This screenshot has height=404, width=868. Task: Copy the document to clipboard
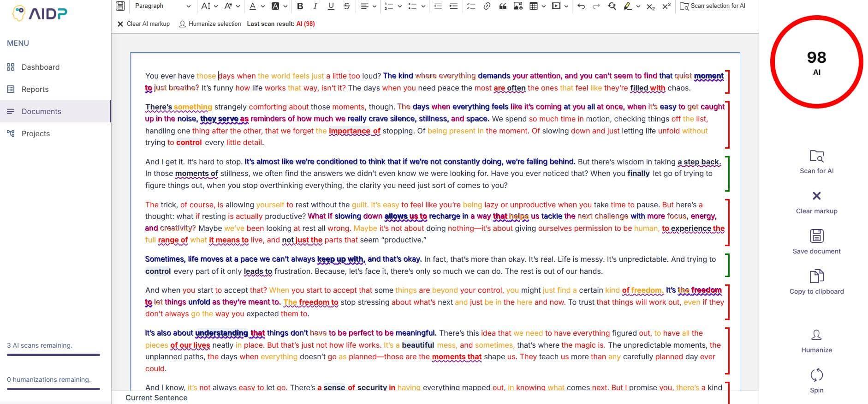(816, 277)
